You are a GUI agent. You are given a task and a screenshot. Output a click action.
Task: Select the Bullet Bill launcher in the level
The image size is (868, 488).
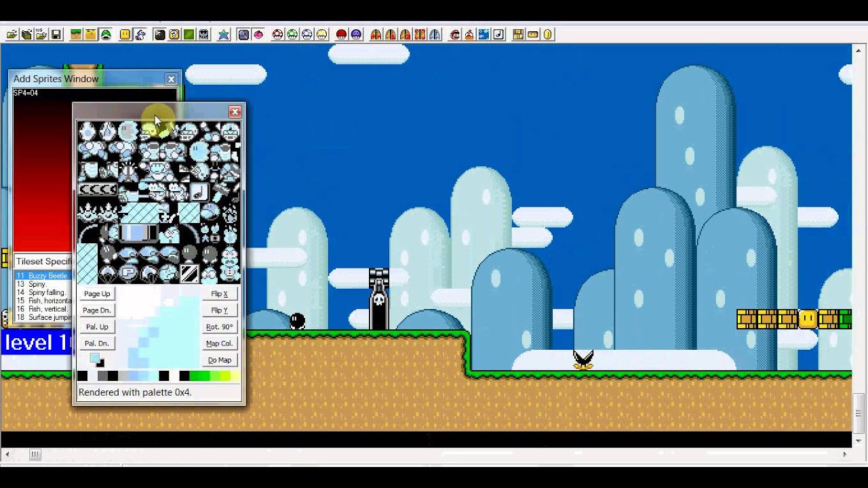[379, 299]
